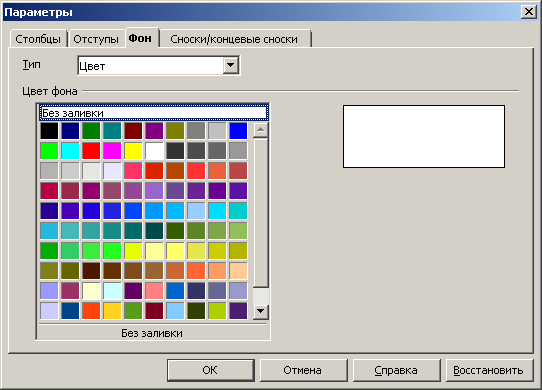
Task: Select the olive swatch in the top row
Action: 175,131
